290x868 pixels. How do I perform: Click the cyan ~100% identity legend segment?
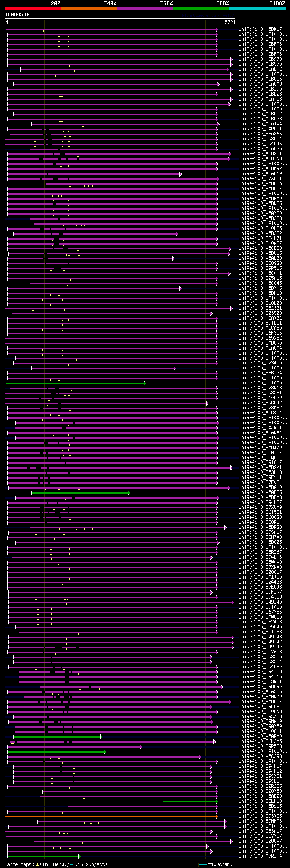[x=257, y=8]
